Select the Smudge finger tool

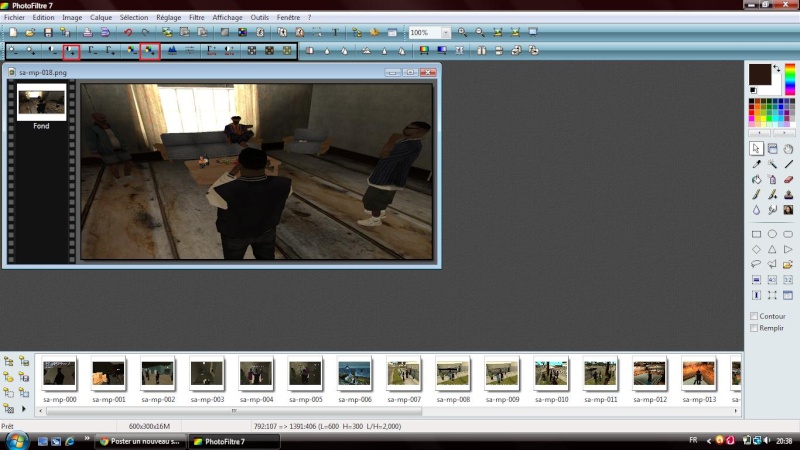tap(772, 210)
